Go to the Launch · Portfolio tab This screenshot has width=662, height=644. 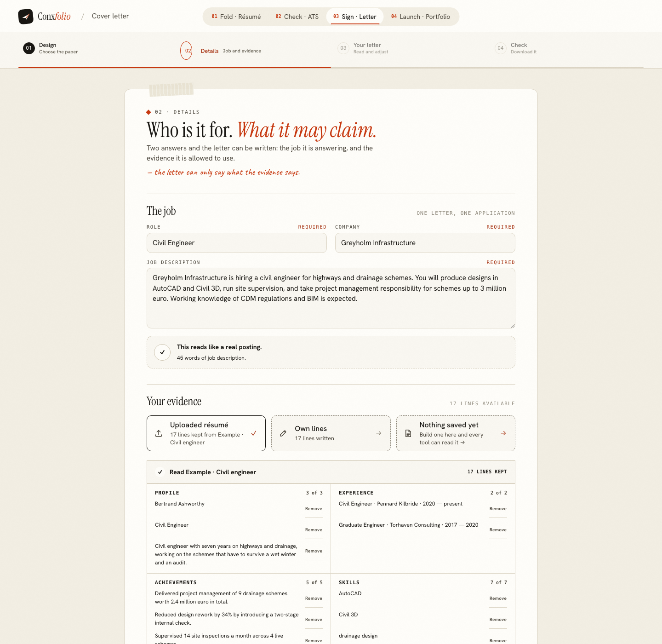pyautogui.click(x=421, y=17)
